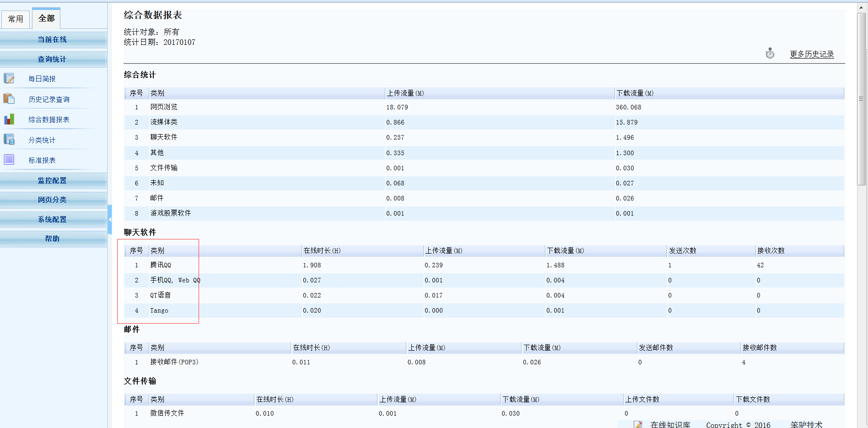868x428 pixels.
Task: Click the stopwatch icon beside 更多历史记录
Action: click(x=770, y=54)
